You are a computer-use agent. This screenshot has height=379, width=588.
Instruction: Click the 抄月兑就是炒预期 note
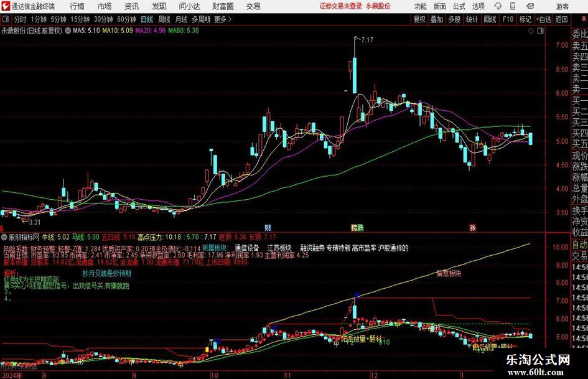(107, 274)
